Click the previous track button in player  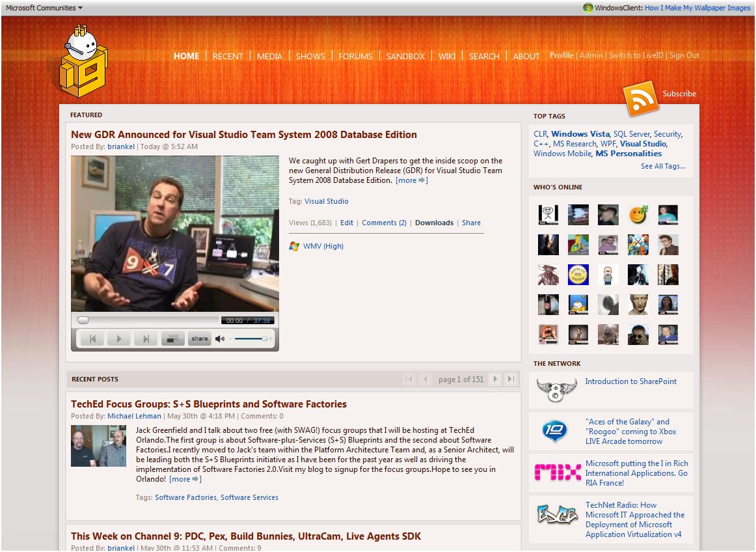coord(92,338)
